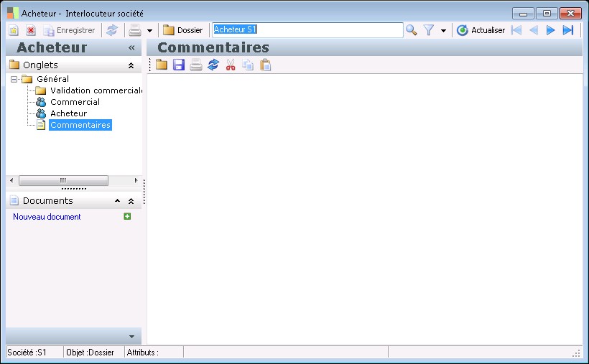Image resolution: width=589 pixels, height=364 pixels.
Task: Click the copy icon in Commentaires toolbar
Action: [x=248, y=65]
